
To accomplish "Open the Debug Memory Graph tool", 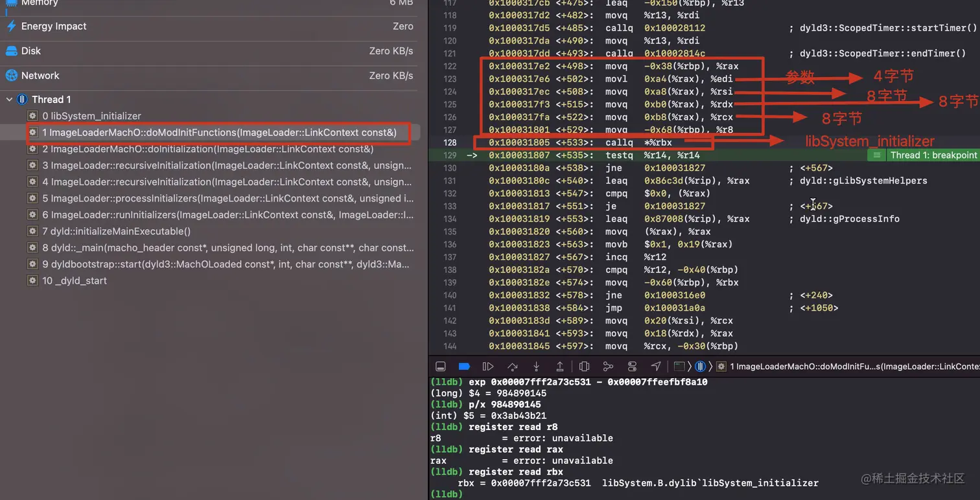I will (608, 367).
